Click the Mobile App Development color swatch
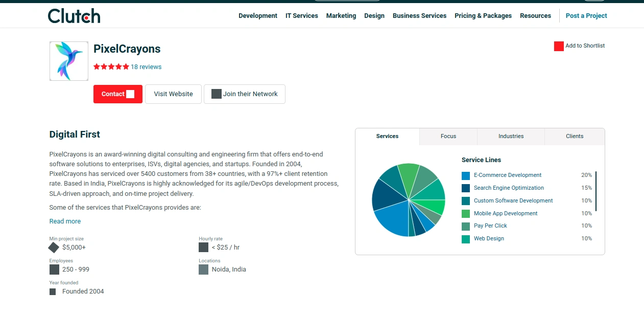644x314 pixels. [466, 214]
